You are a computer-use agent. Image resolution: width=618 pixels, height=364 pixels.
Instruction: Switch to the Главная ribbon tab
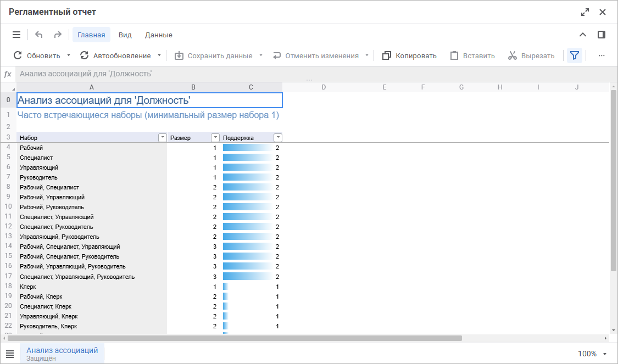click(91, 35)
